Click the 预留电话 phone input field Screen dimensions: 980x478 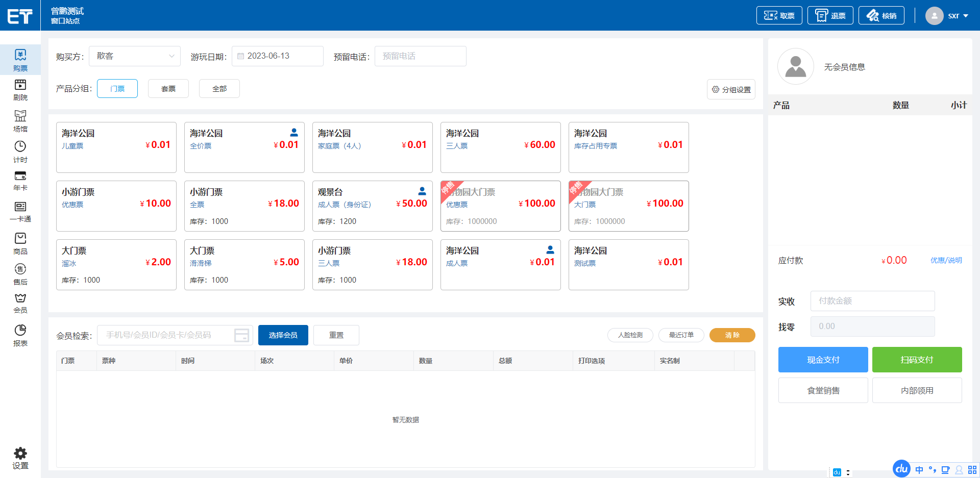tap(420, 56)
